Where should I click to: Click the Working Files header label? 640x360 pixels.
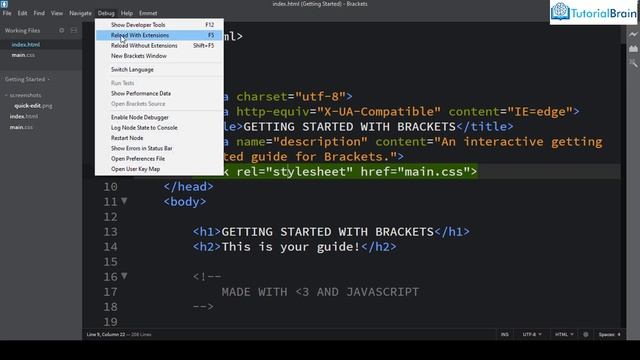point(22,30)
